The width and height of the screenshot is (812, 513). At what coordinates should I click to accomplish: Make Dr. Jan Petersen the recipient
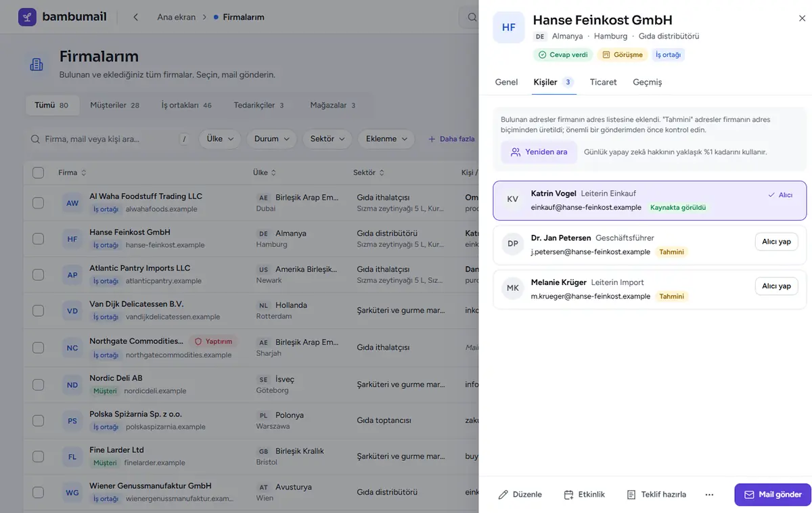(x=776, y=242)
